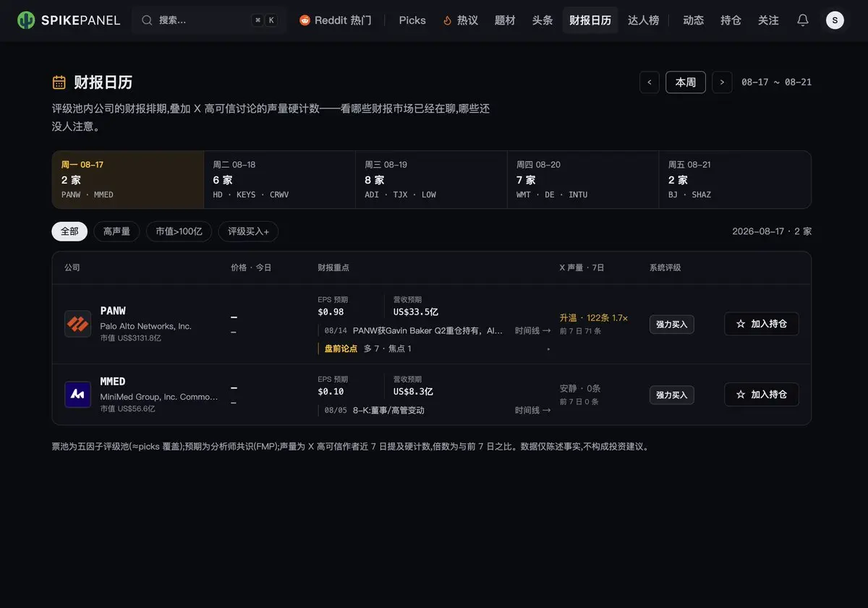Select the 周二 08-18 day tab
Image resolution: width=868 pixels, height=608 pixels.
pyautogui.click(x=279, y=179)
